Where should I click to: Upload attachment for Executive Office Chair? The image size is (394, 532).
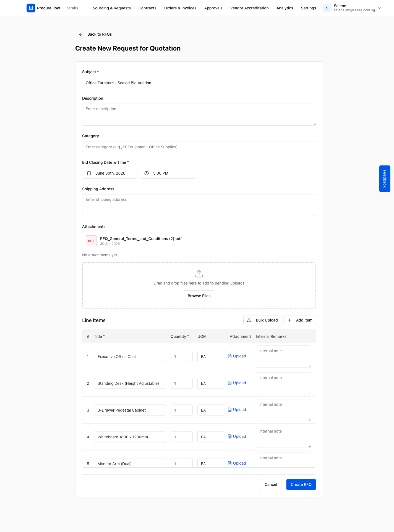[237, 356]
